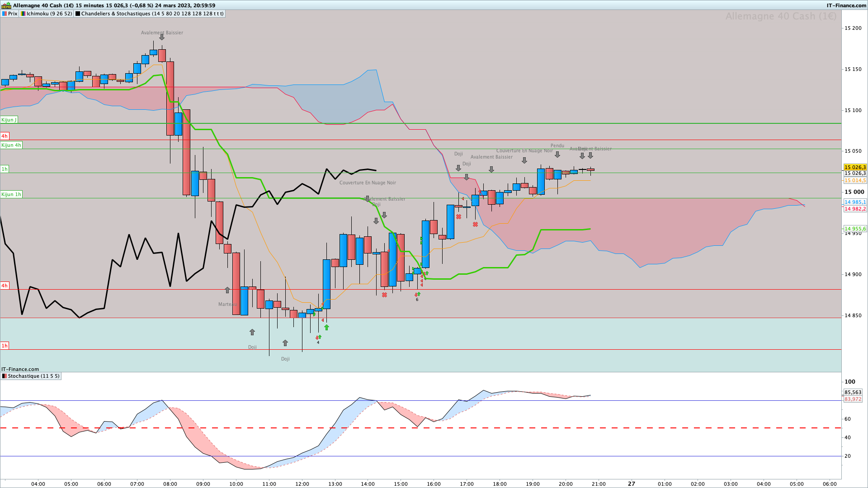Click the Prix color icon

point(4,14)
